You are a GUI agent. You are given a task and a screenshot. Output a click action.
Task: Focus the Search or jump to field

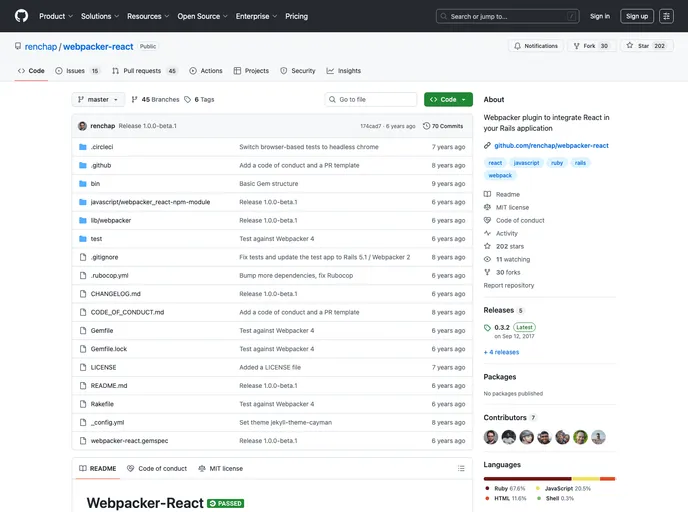(508, 16)
